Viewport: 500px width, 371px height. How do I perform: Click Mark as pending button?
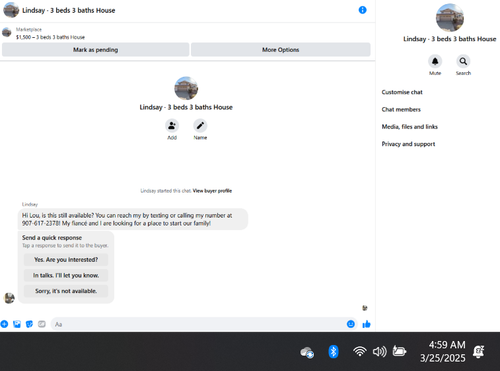pyautogui.click(x=96, y=50)
